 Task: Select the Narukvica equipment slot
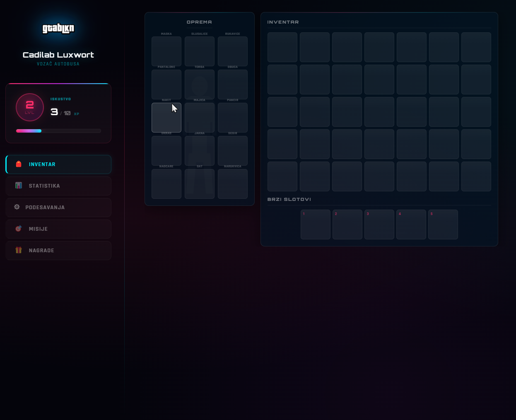point(233,184)
